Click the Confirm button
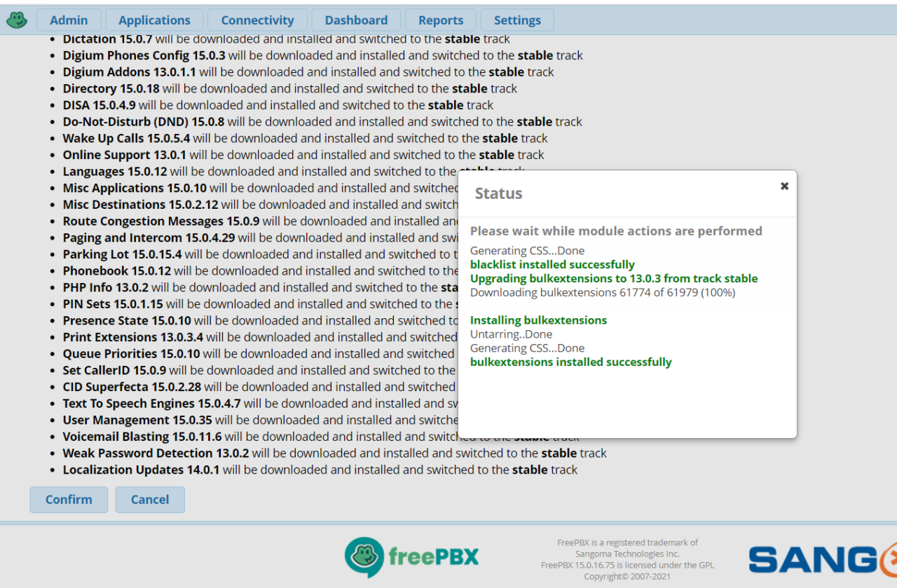The width and height of the screenshot is (897, 588). 68,499
